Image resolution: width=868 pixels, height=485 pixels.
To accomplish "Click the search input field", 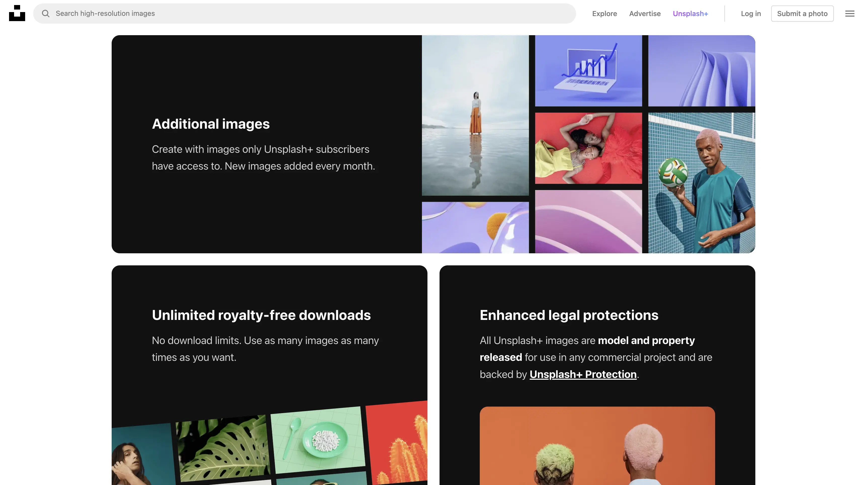I will coord(304,13).
